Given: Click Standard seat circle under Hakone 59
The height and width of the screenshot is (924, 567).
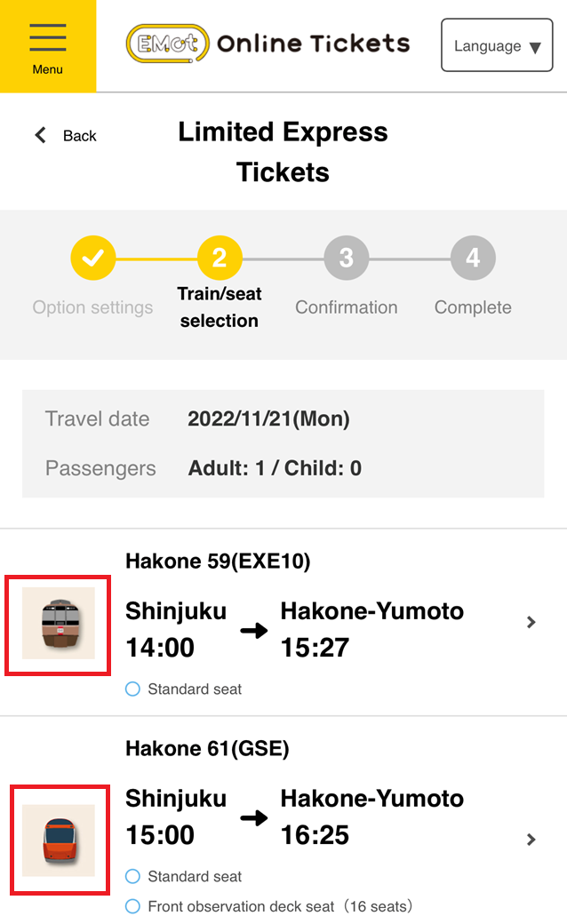Looking at the screenshot, I should pos(133,689).
